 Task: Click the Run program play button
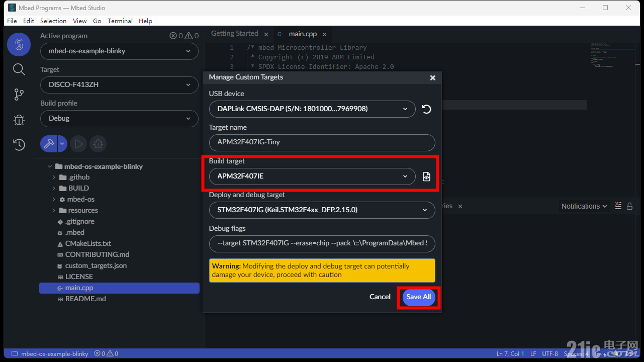coord(78,144)
